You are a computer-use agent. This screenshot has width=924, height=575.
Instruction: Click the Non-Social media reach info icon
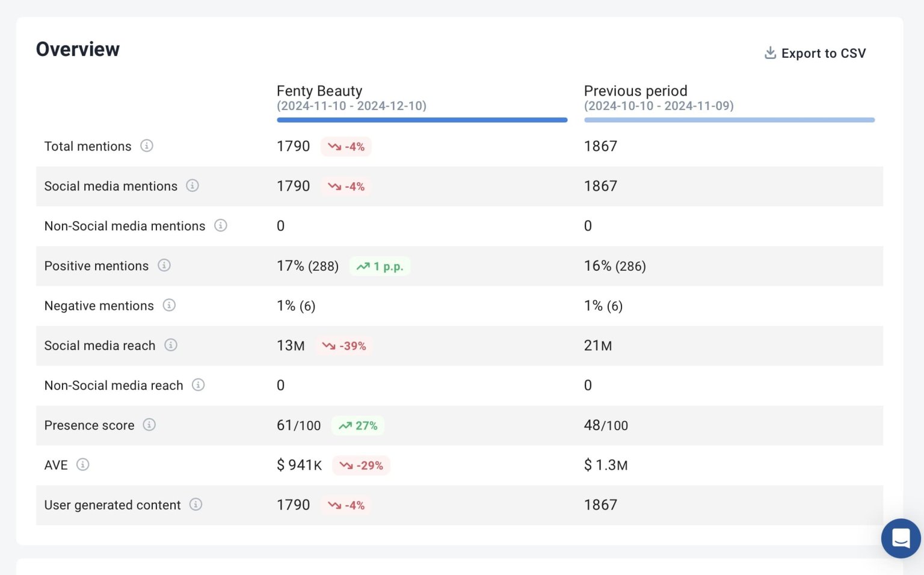point(198,386)
